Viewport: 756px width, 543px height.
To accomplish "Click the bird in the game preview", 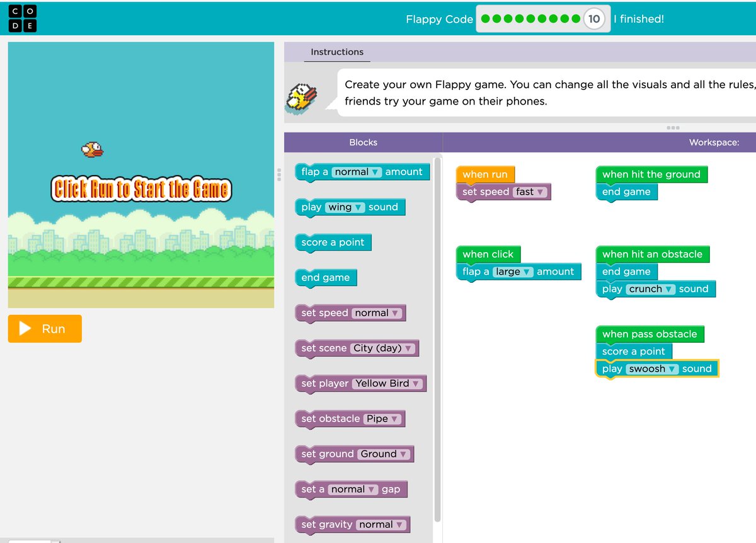I will click(92, 149).
